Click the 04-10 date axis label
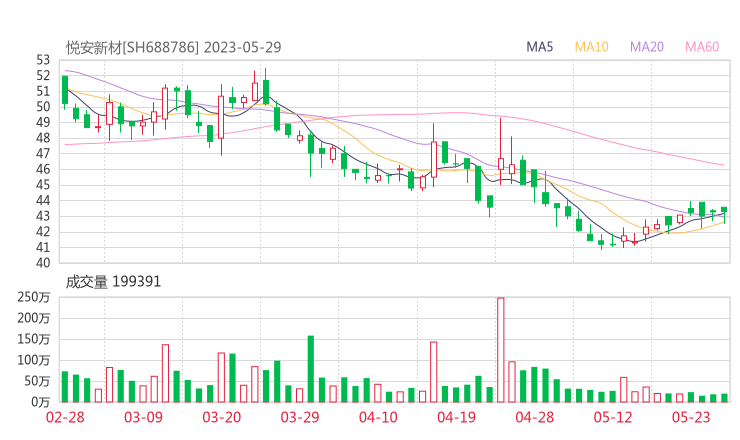 pos(378,417)
